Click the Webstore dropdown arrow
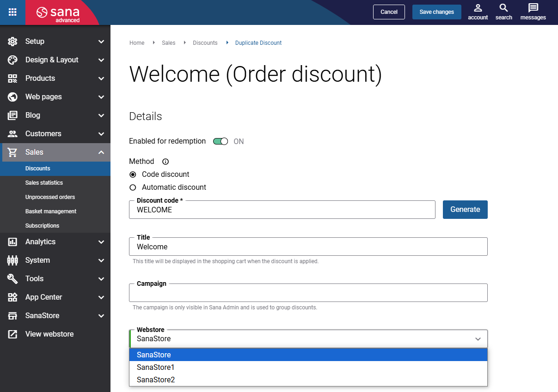 pos(478,339)
